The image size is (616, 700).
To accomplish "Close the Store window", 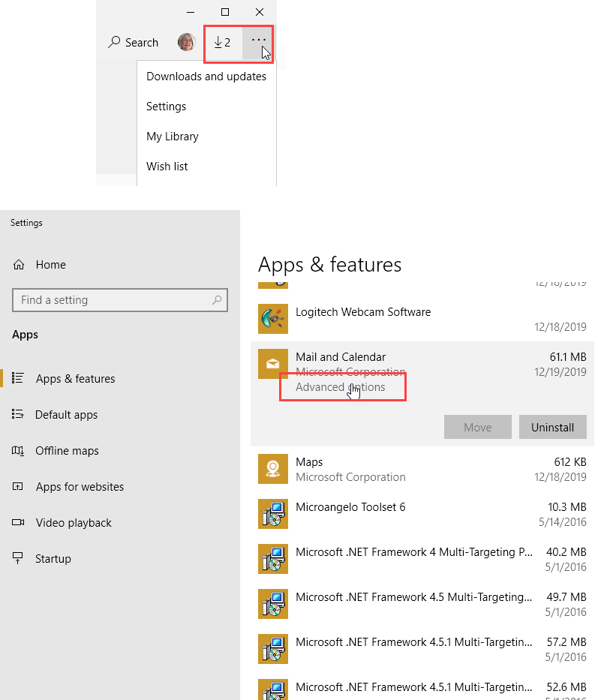I will (x=260, y=12).
